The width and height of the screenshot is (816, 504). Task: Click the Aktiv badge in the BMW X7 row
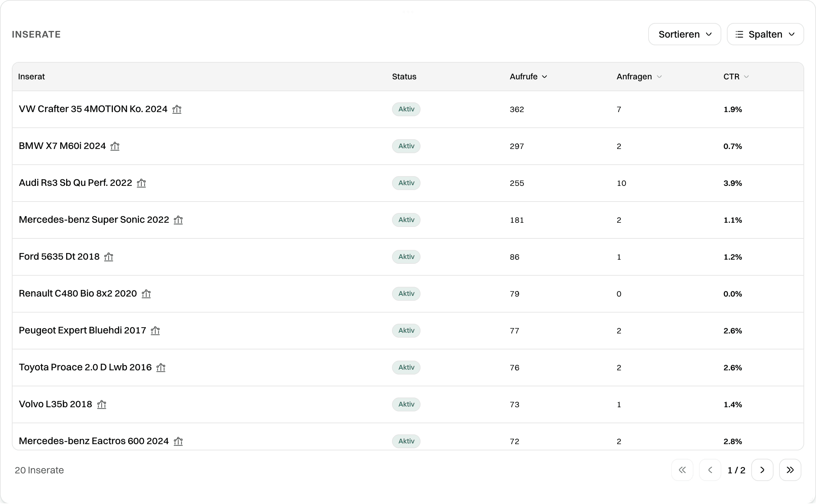pyautogui.click(x=406, y=146)
